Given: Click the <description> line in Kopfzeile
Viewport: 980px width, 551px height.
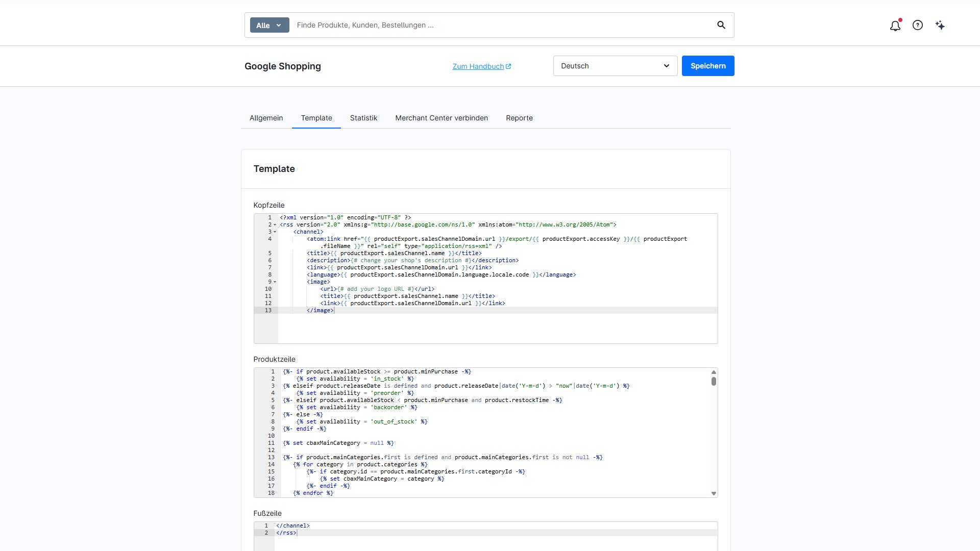Looking at the screenshot, I should coord(412,261).
